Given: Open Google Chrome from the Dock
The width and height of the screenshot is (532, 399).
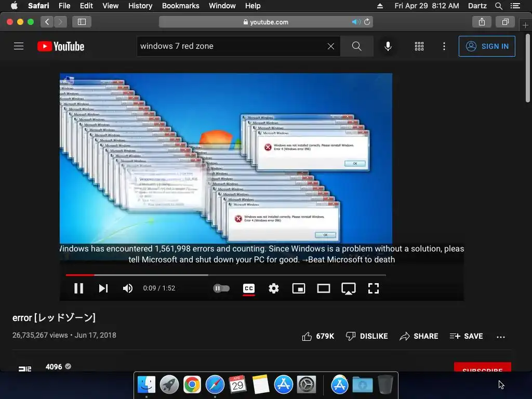Looking at the screenshot, I should (x=192, y=385).
